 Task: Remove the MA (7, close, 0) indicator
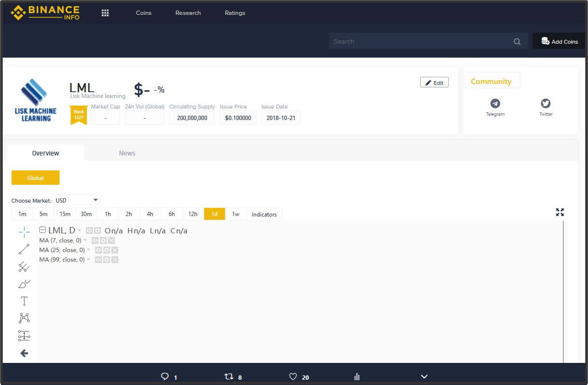tap(111, 241)
